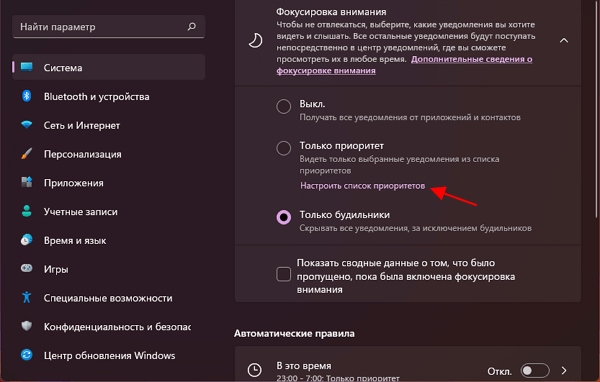The image size is (600, 382).
Task: Click the Bluetooth icon in sidebar
Action: coord(26,96)
